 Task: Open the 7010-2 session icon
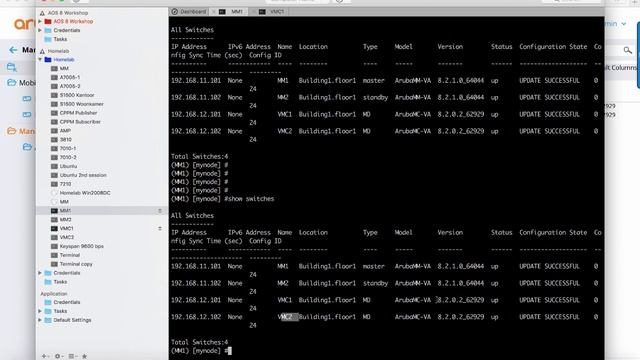(54, 157)
